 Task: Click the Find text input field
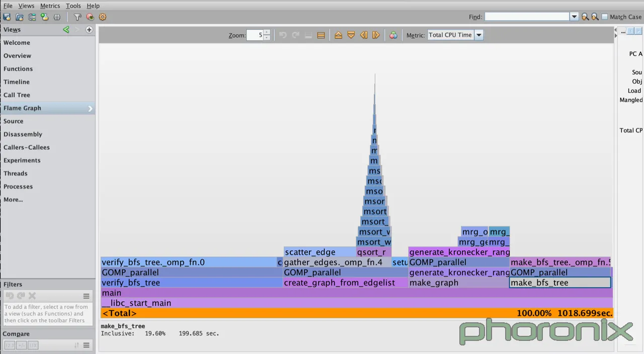pyautogui.click(x=527, y=17)
